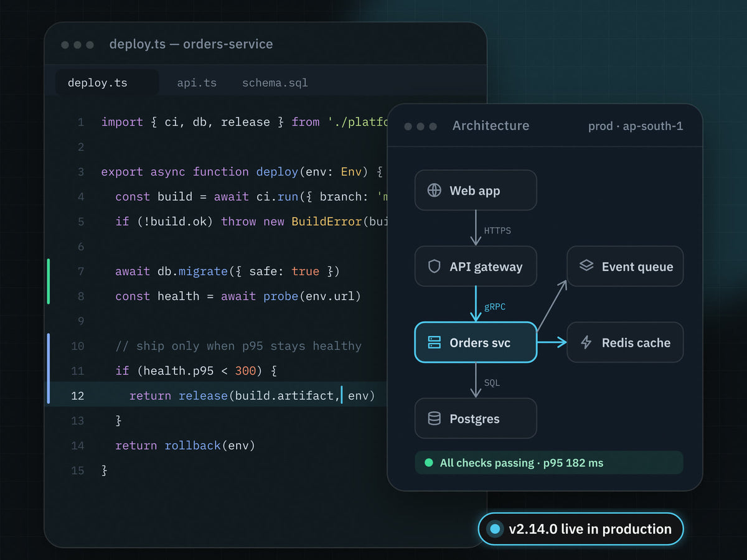The image size is (747, 560).
Task: Click db.migrate on line 7
Action: coord(192,271)
